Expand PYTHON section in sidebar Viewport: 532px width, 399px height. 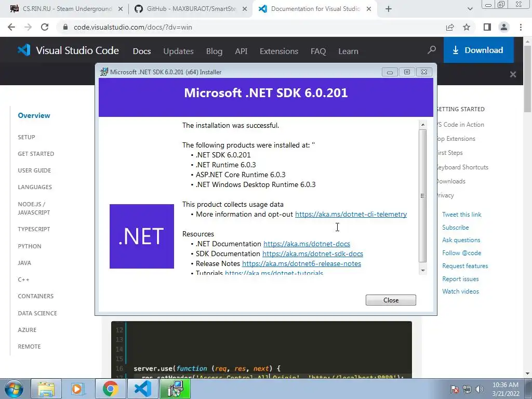(30, 246)
